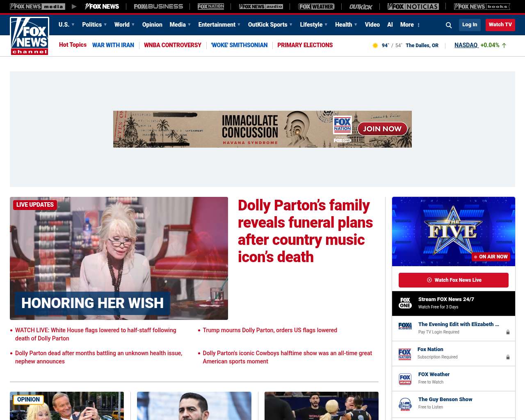Open the Fox News Media network logo
The height and width of the screenshot is (420, 525).
coord(37,7)
